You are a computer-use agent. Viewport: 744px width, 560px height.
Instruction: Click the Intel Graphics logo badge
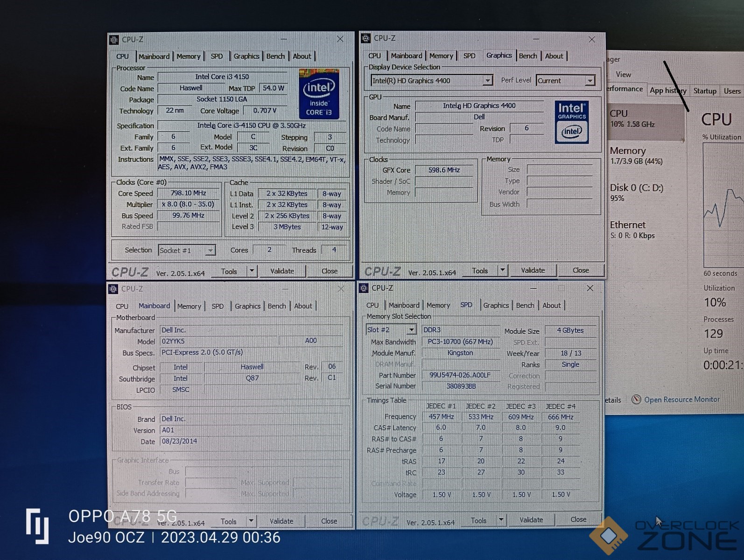point(572,121)
